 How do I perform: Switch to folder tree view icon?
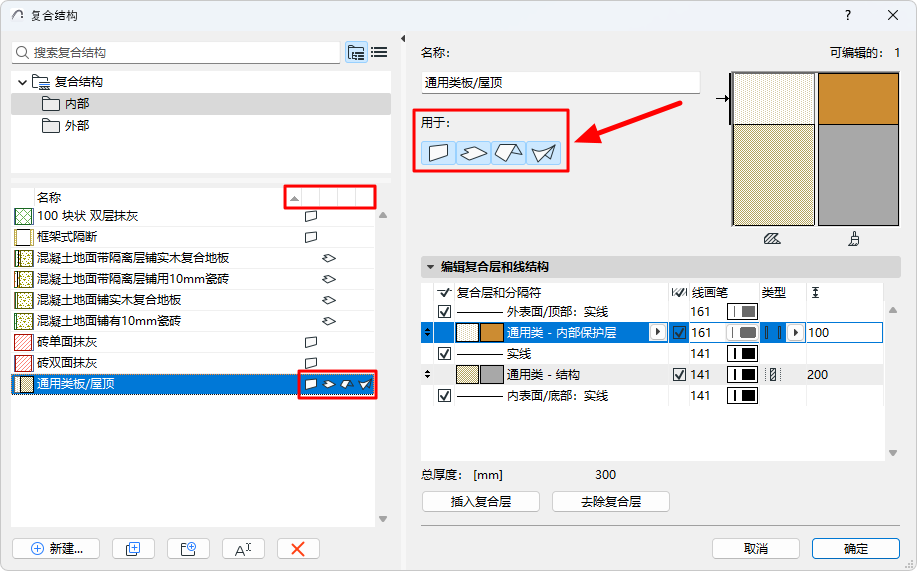[356, 52]
